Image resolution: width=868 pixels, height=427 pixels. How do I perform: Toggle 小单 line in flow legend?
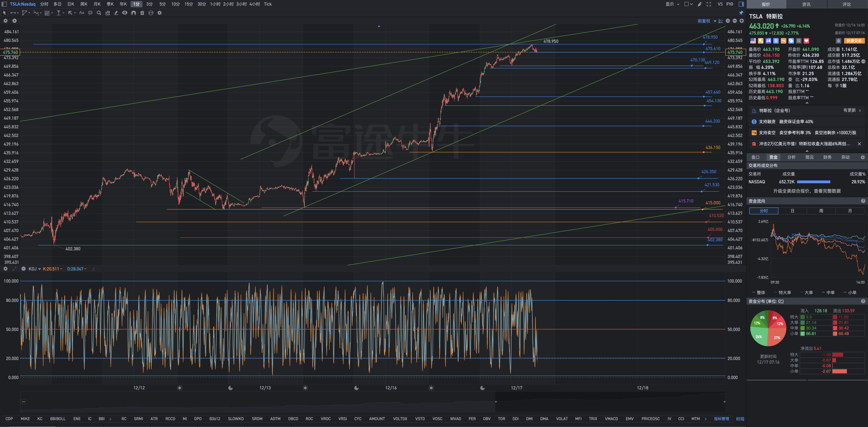click(x=850, y=293)
